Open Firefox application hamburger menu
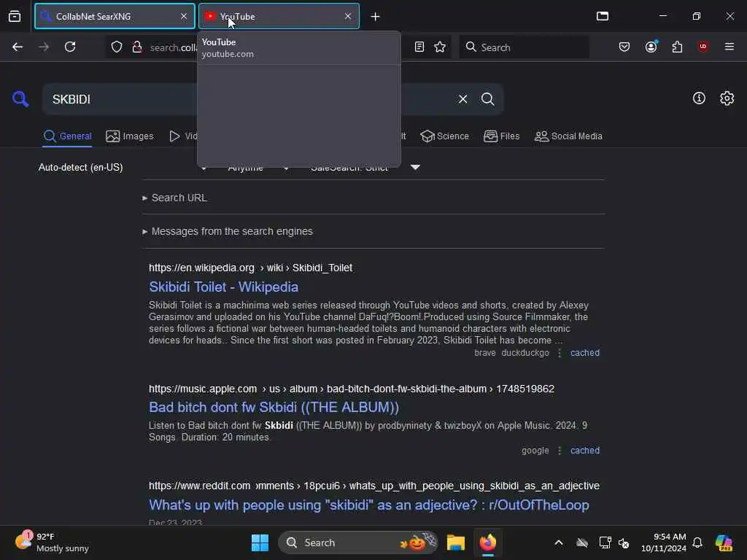Image resolution: width=747 pixels, height=560 pixels. pos(729,47)
